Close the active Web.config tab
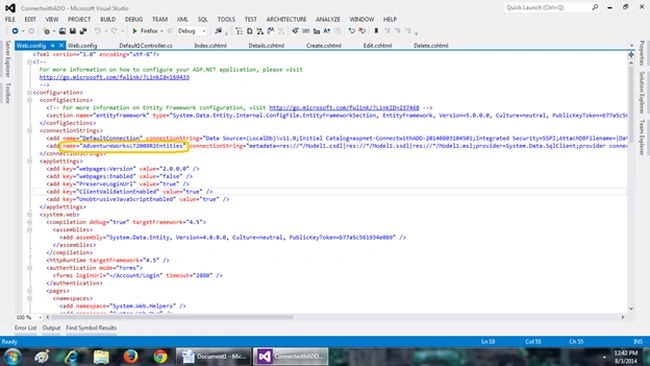The width and height of the screenshot is (650, 366). 61,45
